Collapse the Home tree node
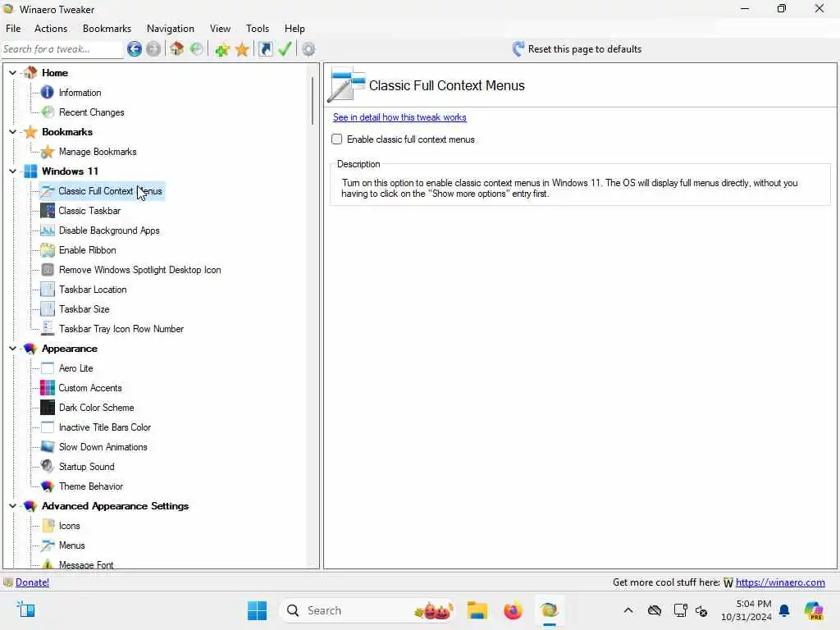The height and width of the screenshot is (630, 840). pyautogui.click(x=13, y=73)
